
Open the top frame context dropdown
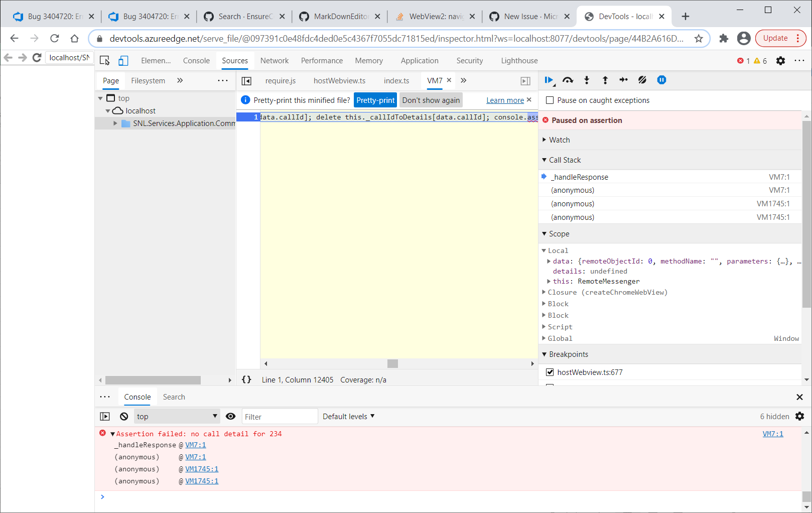[x=177, y=416]
